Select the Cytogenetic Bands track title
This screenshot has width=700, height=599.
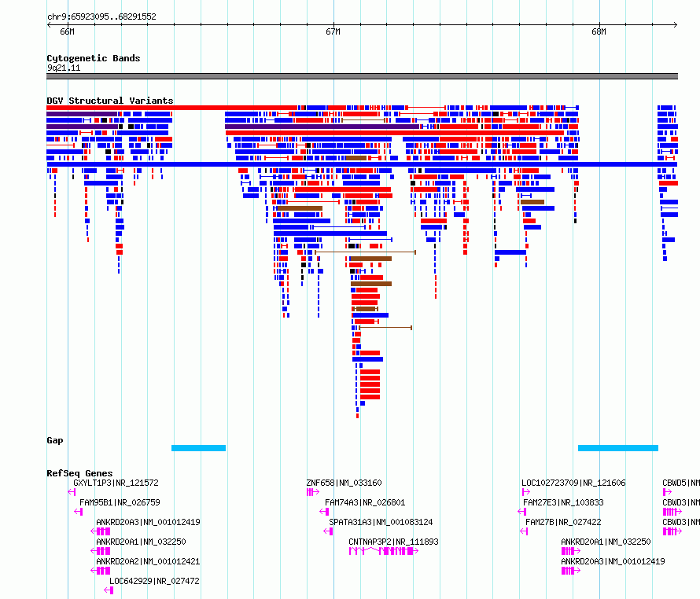[94, 58]
